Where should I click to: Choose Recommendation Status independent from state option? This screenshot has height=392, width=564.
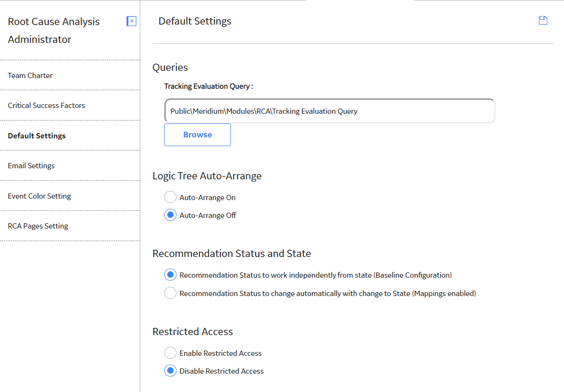(170, 275)
